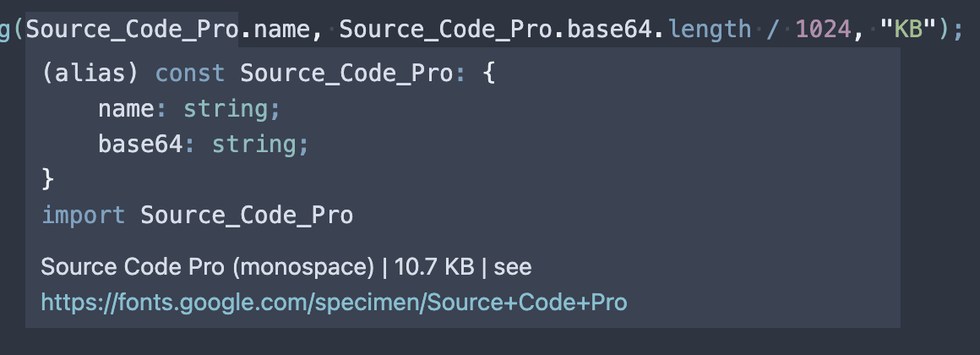The width and height of the screenshot is (980, 355).
Task: Select the length property in the code line
Action: tap(710, 29)
